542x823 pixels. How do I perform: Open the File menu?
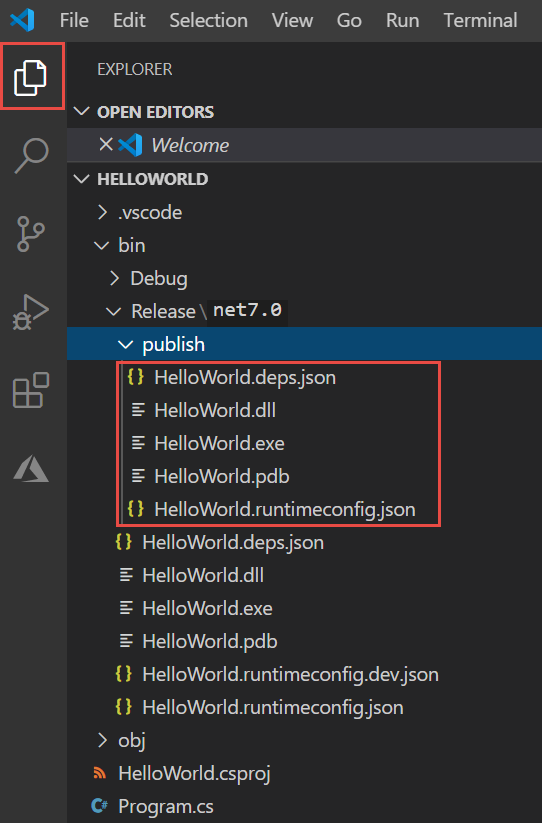(74, 20)
